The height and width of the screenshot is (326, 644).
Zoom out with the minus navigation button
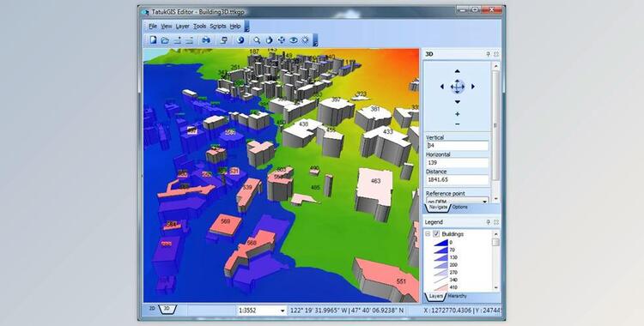(457, 124)
